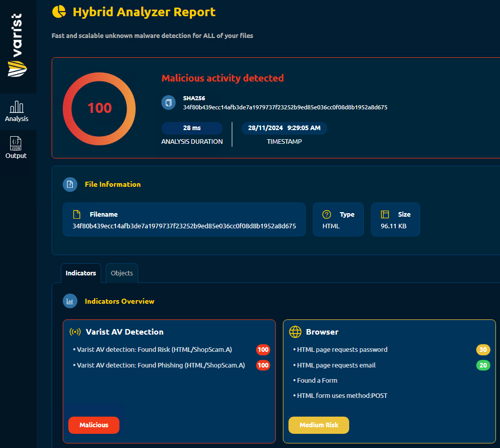Click the 30 score badge for password request
This screenshot has width=500, height=448.
482,349
